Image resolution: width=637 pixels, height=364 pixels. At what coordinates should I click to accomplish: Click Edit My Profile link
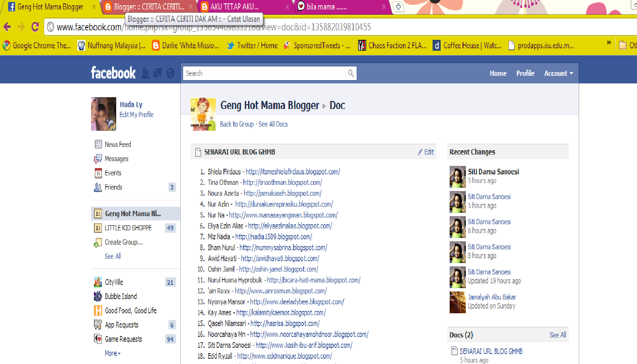point(137,115)
